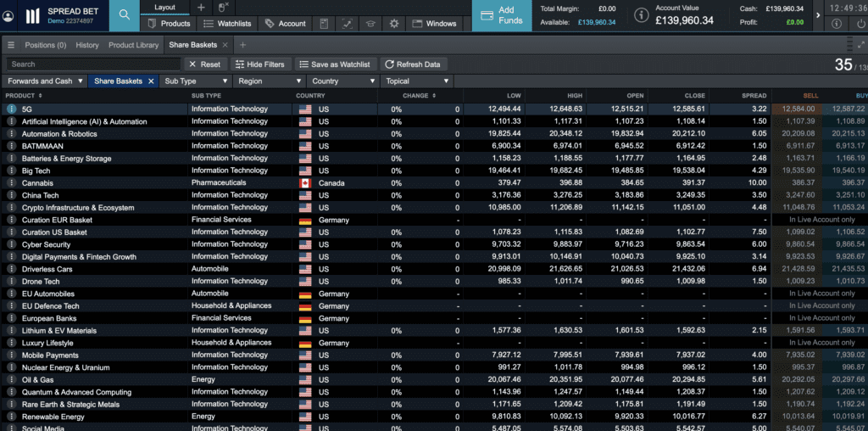
Task: Switch to Product Library tab
Action: [x=133, y=45]
